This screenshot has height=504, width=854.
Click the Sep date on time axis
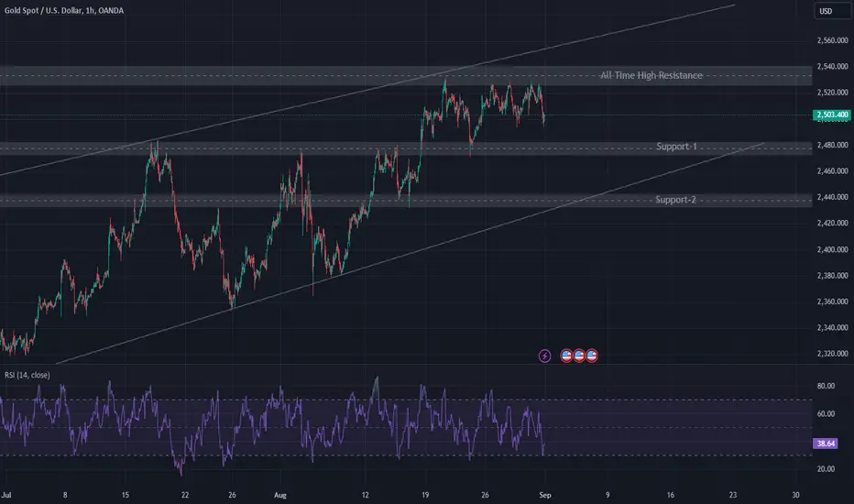pyautogui.click(x=545, y=495)
